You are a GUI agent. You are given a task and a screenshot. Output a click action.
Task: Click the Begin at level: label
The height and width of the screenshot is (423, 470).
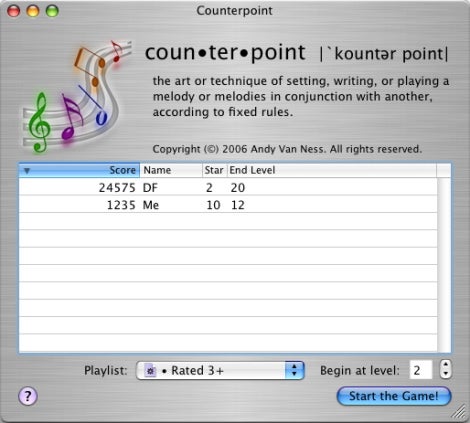pyautogui.click(x=360, y=370)
